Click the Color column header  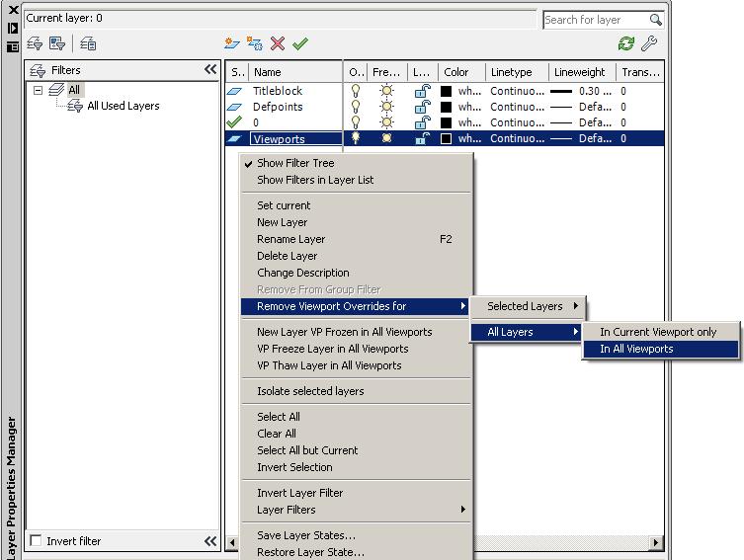[461, 72]
